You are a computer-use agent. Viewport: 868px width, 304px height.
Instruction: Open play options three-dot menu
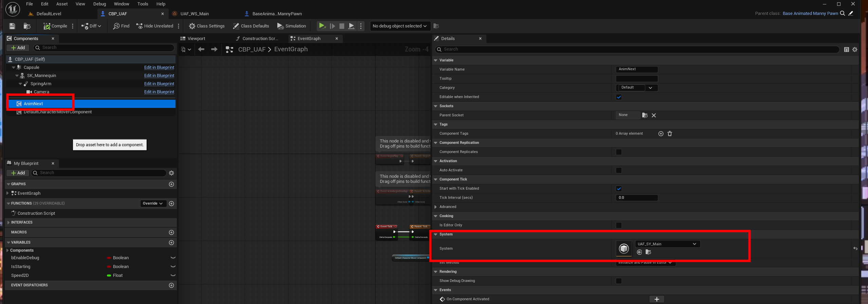point(361,26)
